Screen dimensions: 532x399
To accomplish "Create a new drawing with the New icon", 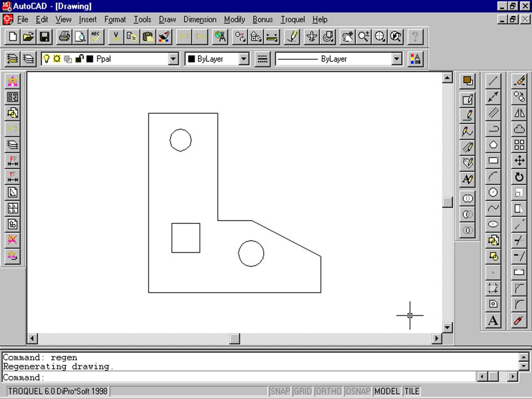I will point(13,37).
